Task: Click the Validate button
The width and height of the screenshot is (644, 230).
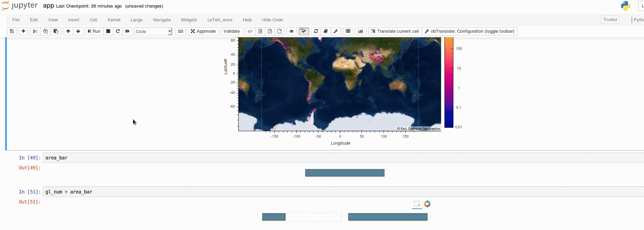Action: [x=232, y=31]
